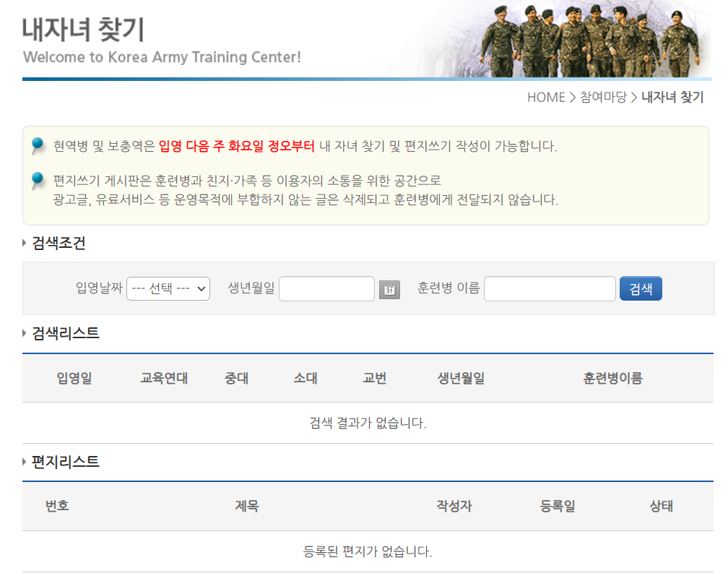Click the 제목 column in the letter list

pyautogui.click(x=246, y=506)
